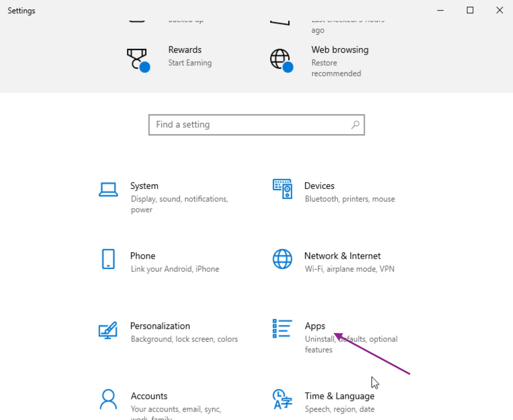Select the Phone icon

[108, 259]
